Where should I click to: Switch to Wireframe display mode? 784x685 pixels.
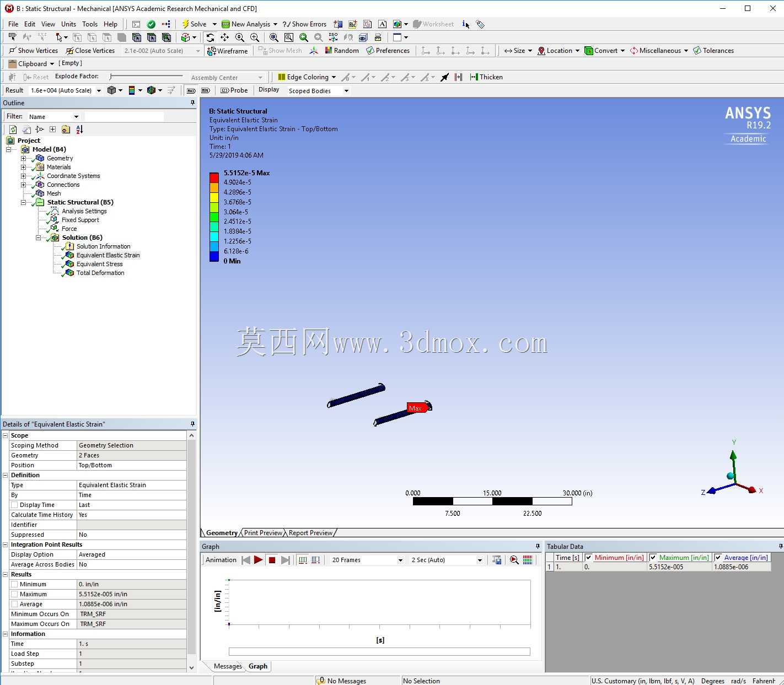[x=227, y=51]
